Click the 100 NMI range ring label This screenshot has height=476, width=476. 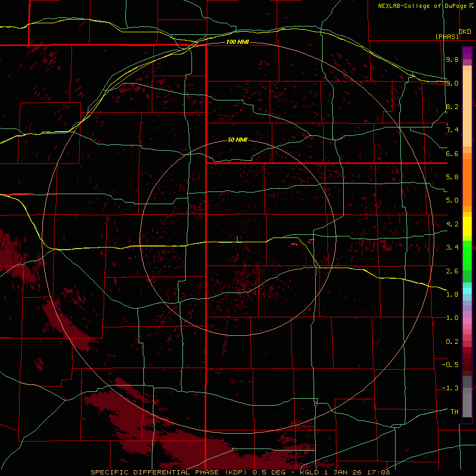coord(237,42)
